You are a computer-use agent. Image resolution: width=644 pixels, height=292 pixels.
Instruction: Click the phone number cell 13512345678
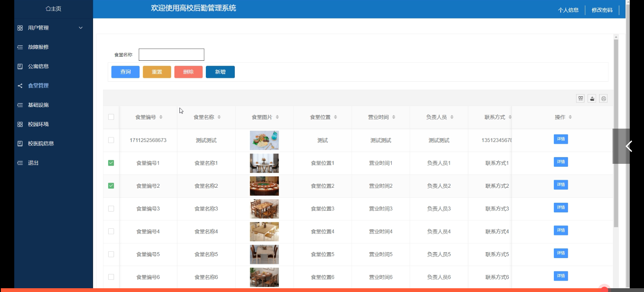(497, 140)
